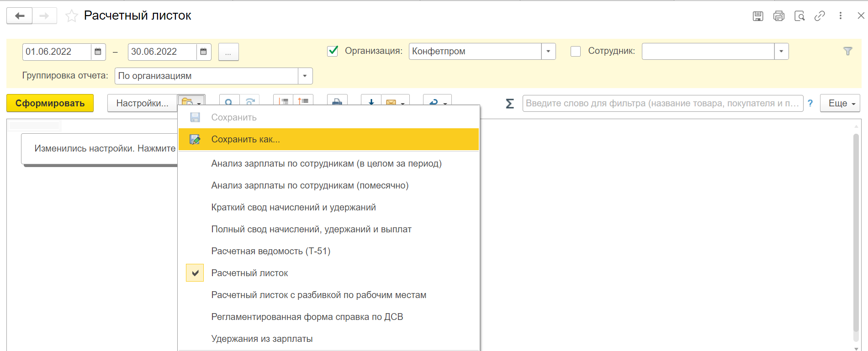Click the printer icon in title bar
868x351 pixels.
(x=779, y=16)
